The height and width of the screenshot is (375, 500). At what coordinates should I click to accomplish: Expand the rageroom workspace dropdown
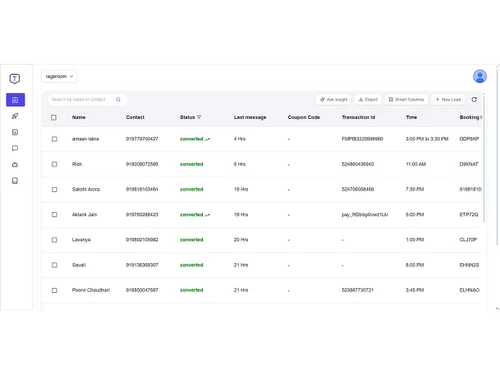59,76
